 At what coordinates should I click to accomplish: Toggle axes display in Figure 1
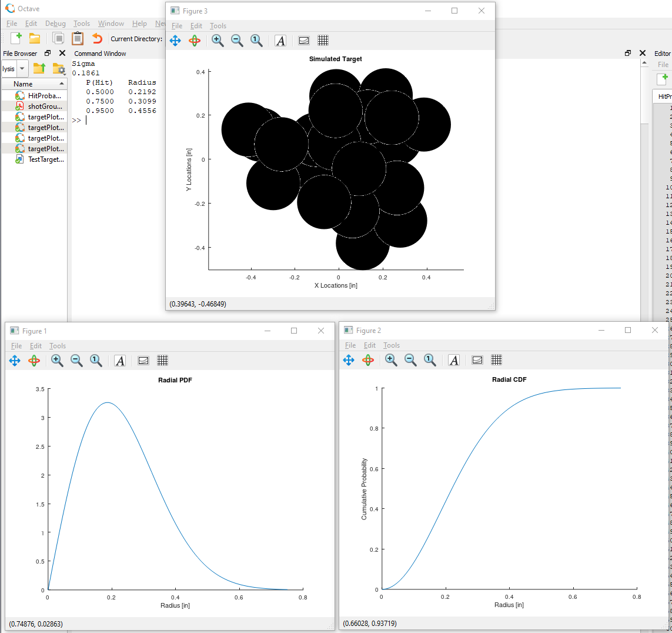(x=143, y=361)
